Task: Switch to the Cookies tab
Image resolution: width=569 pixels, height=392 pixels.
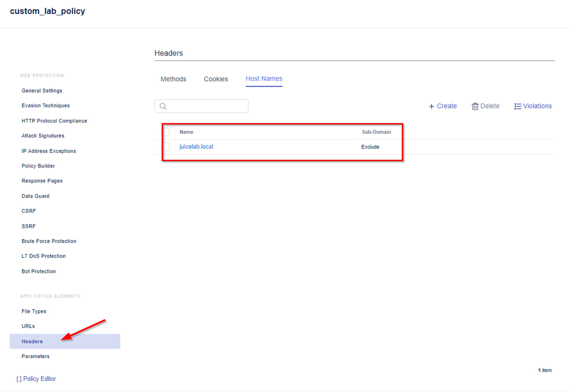Action: (215, 79)
